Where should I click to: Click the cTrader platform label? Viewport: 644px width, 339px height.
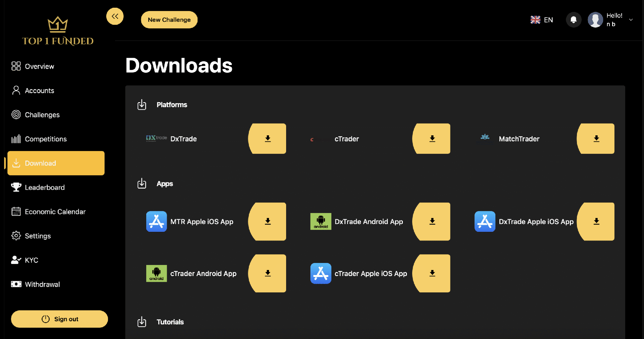click(346, 139)
